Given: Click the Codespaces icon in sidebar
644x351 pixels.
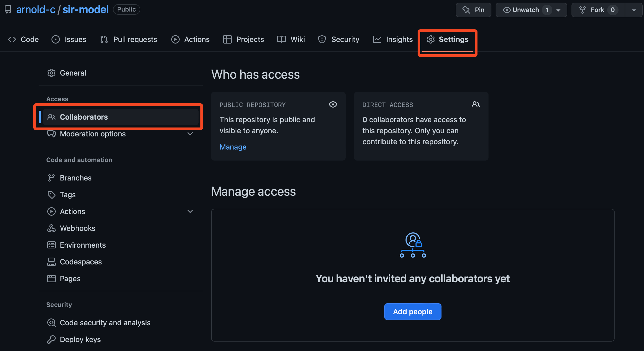Looking at the screenshot, I should 51,262.
